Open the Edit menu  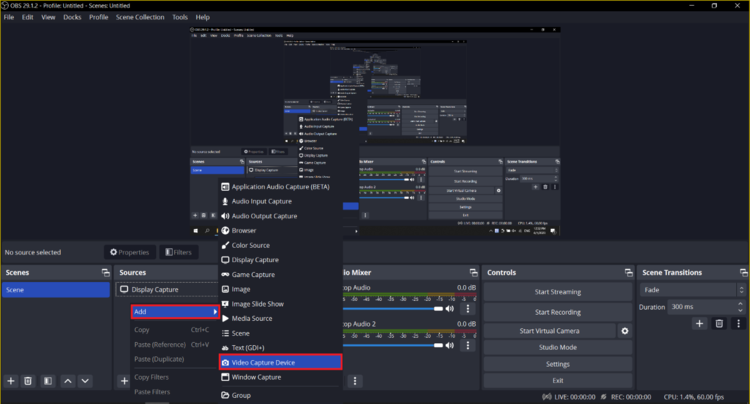tap(27, 17)
